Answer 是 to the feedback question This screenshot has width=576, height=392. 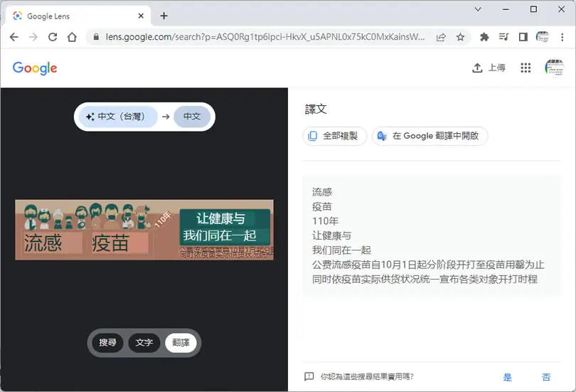(x=507, y=377)
